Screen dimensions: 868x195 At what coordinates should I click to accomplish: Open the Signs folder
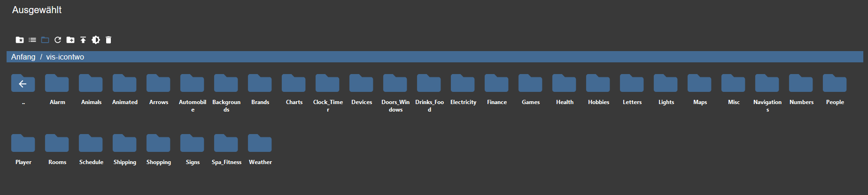click(x=192, y=143)
